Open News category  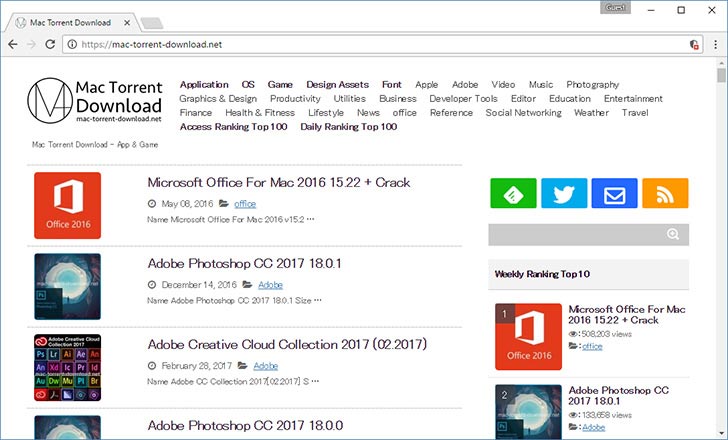pyautogui.click(x=368, y=113)
